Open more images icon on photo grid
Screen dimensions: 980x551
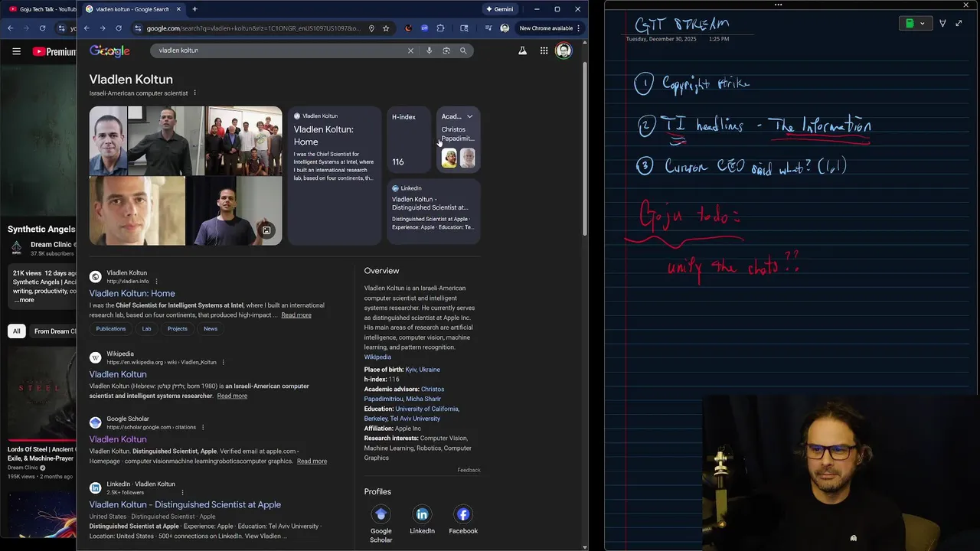click(266, 230)
